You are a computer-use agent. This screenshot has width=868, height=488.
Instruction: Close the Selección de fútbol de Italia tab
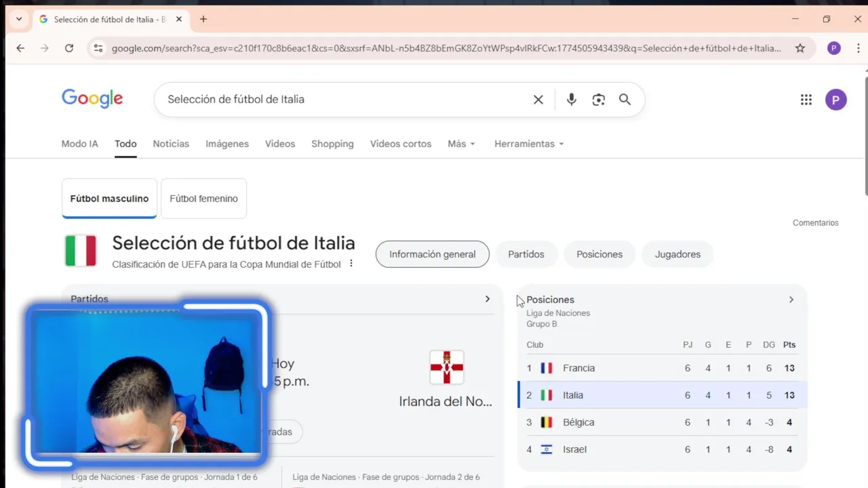coord(179,19)
